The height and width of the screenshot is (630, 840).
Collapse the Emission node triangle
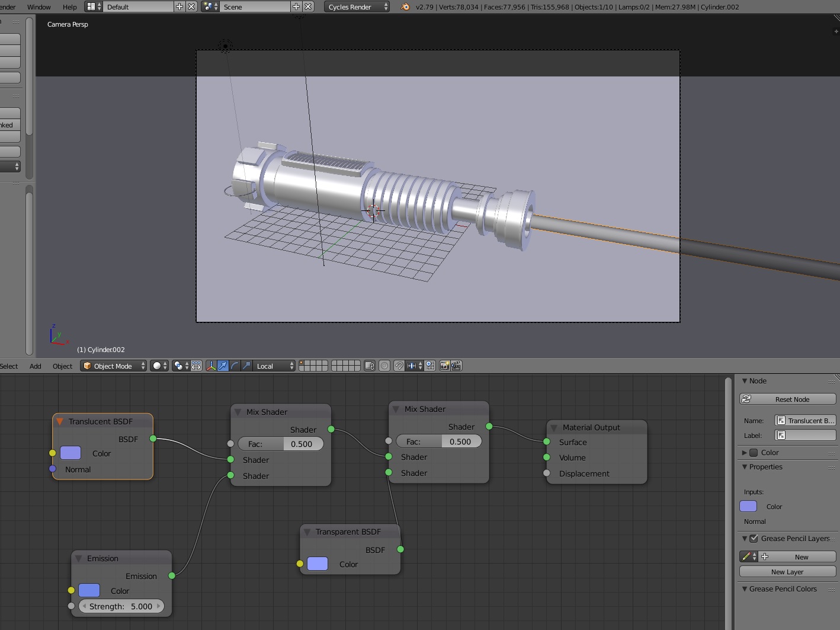pos(78,558)
